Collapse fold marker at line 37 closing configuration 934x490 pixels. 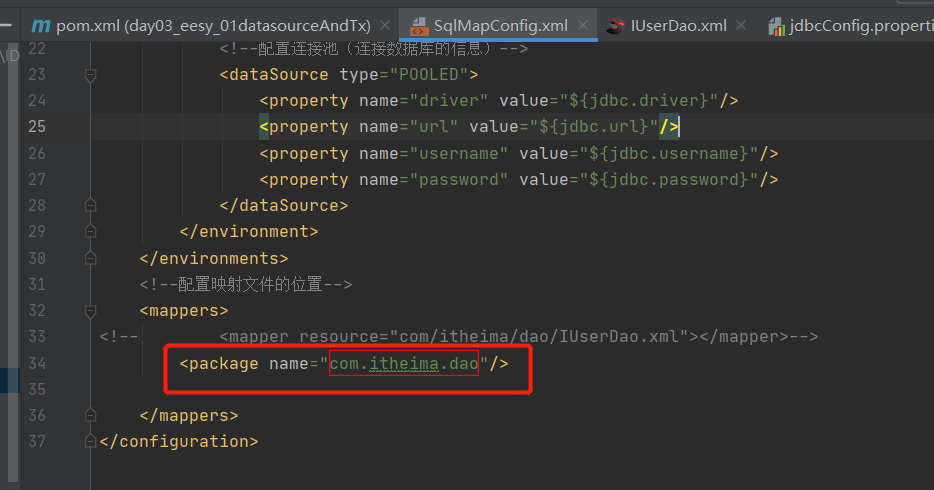click(x=91, y=441)
